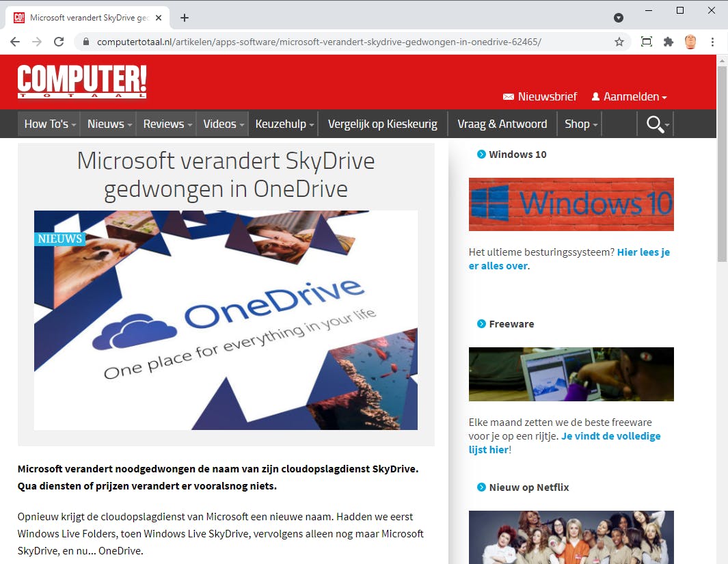This screenshot has width=728, height=564.
Task: Click the address bar URL
Action: (319, 42)
